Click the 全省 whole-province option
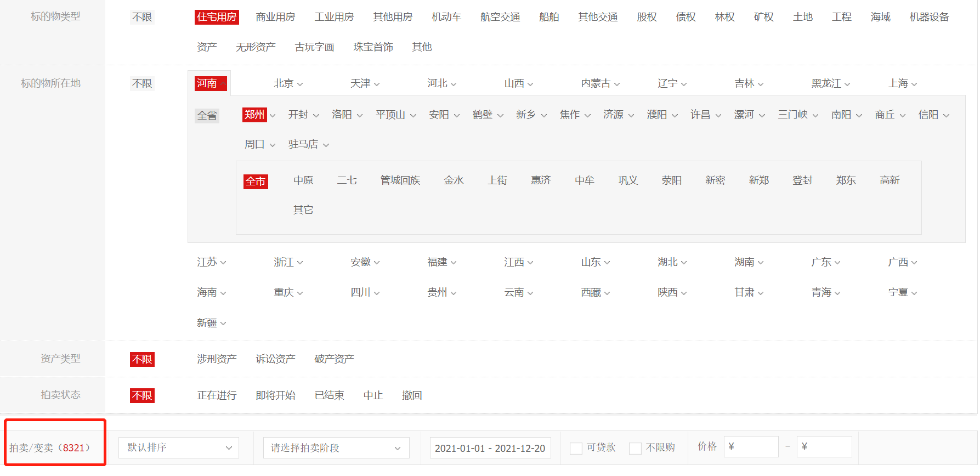The width and height of the screenshot is (980, 476). point(207,116)
